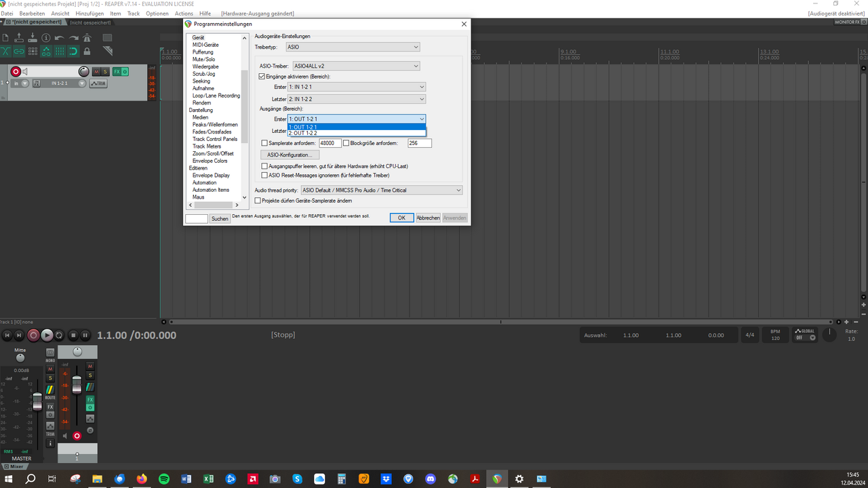Toggle phase invert on mixer track 1
Image resolution: width=868 pixels, height=488 pixels.
(90, 430)
